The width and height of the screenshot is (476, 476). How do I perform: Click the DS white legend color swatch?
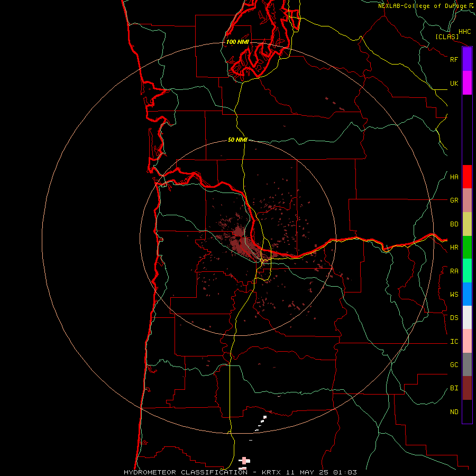(467, 317)
